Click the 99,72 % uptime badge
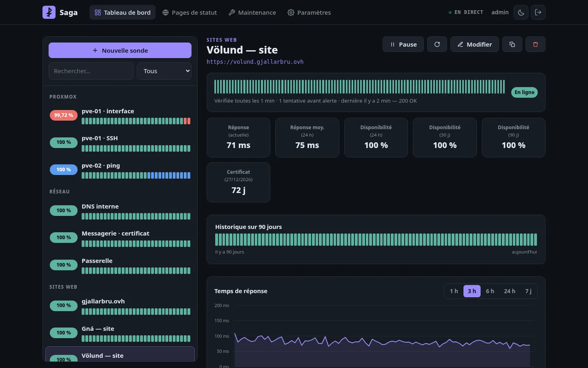Screen dimensions: 588x368 (64, 115)
